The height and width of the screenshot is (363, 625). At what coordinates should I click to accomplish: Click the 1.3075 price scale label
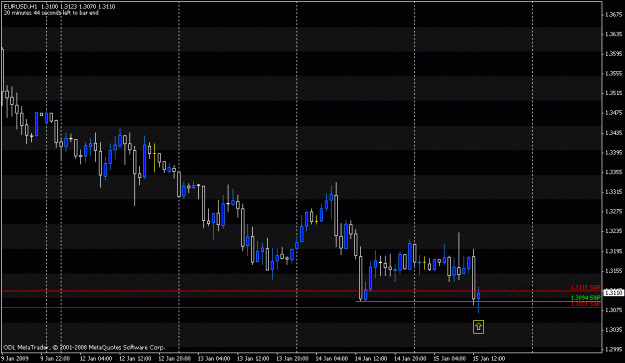click(613, 310)
